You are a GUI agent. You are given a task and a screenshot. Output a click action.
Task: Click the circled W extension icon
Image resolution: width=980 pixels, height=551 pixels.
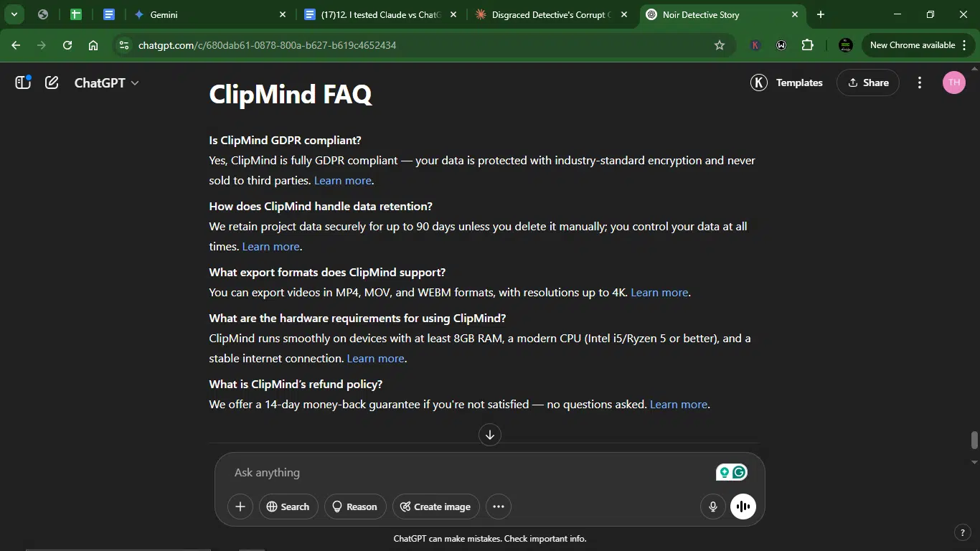coord(781,45)
